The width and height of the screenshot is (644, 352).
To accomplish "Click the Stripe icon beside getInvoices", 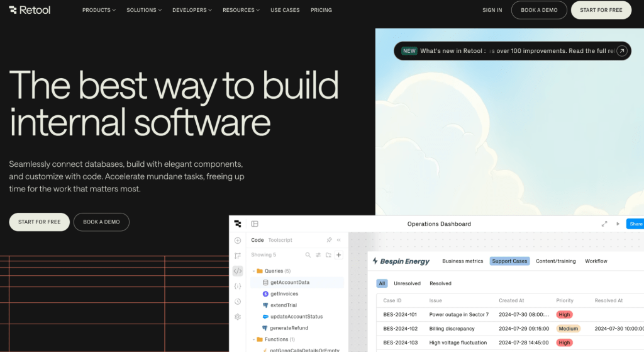I will coord(265,294).
